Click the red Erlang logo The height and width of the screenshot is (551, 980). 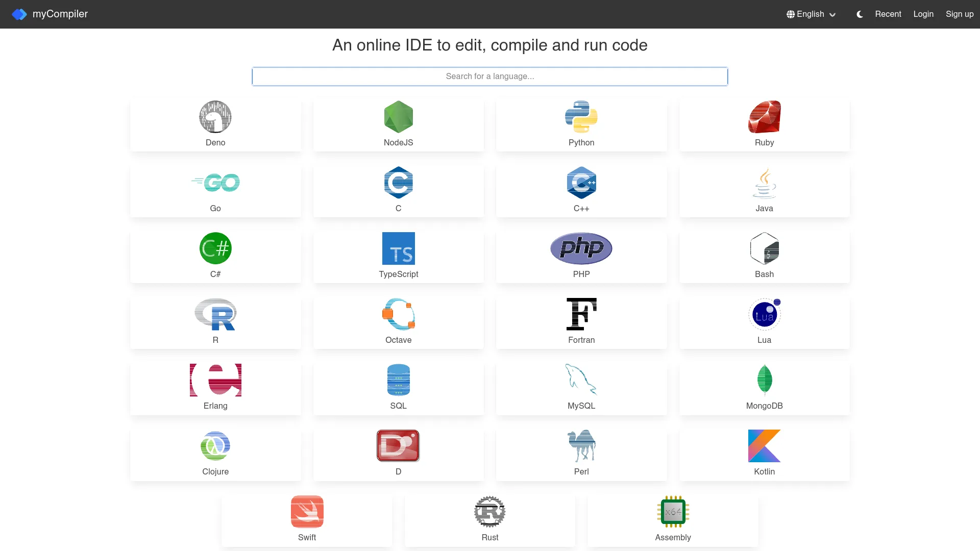click(215, 380)
